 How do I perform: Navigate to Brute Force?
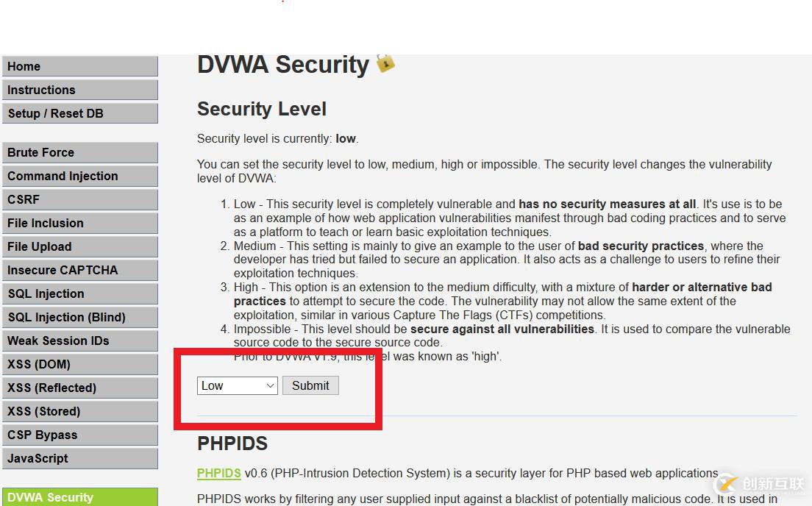79,152
